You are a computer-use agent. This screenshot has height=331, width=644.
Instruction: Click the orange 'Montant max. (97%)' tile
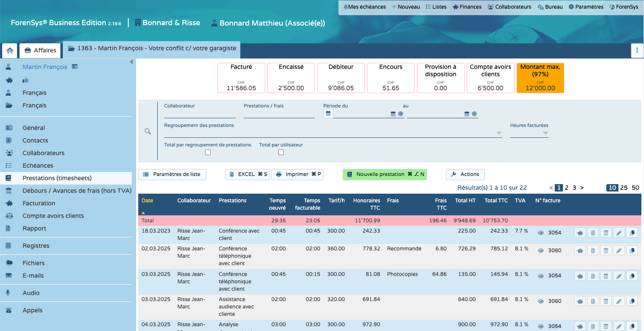[x=540, y=78]
